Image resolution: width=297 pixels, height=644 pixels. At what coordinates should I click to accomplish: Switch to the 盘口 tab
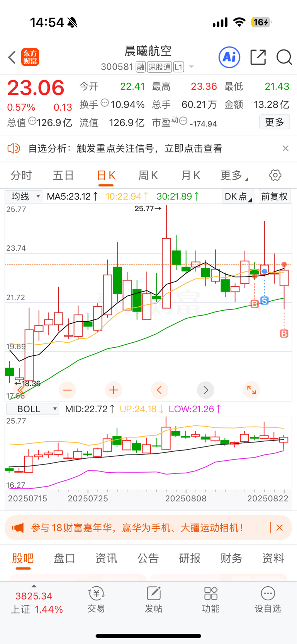(64, 558)
